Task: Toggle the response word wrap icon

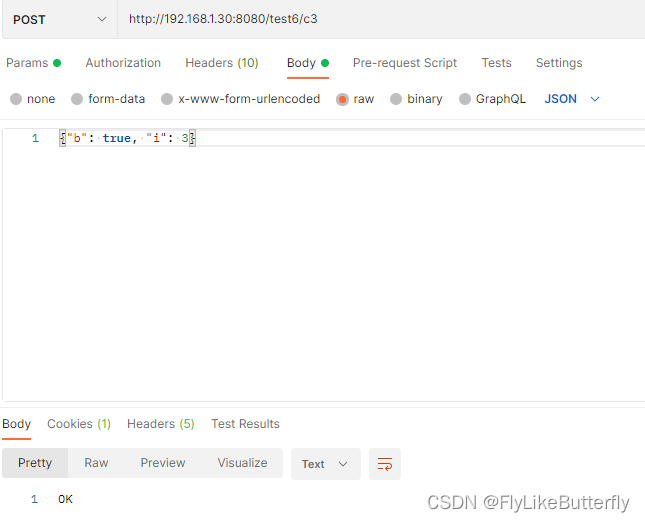Action: click(x=385, y=464)
